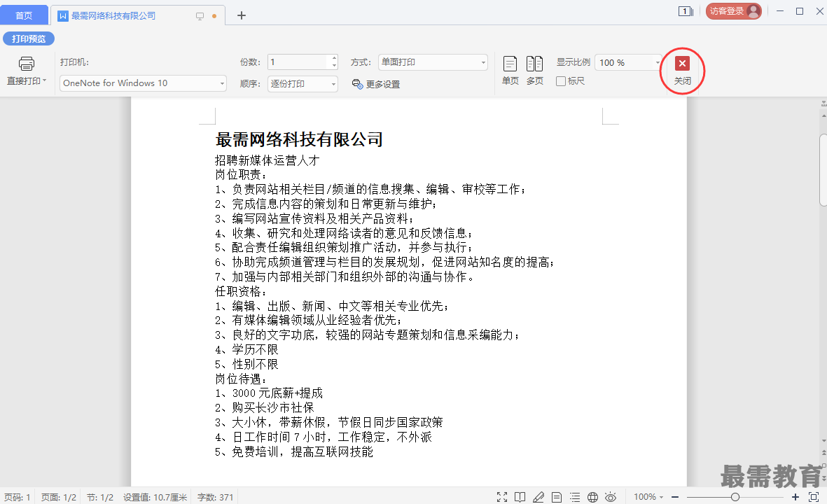Image resolution: width=827 pixels, height=504 pixels.
Task: Open 更多设置 more settings
Action: pyautogui.click(x=376, y=85)
